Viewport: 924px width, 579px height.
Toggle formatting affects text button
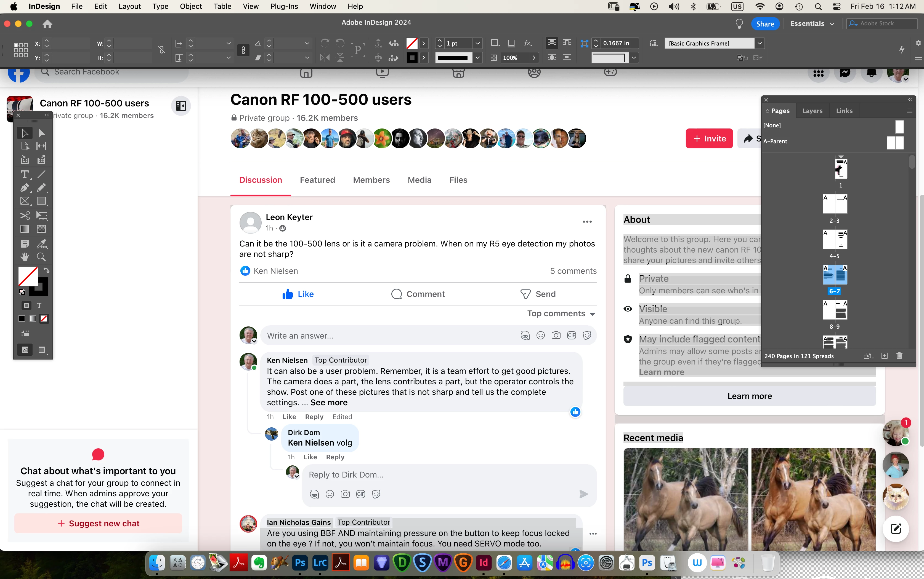click(x=39, y=305)
